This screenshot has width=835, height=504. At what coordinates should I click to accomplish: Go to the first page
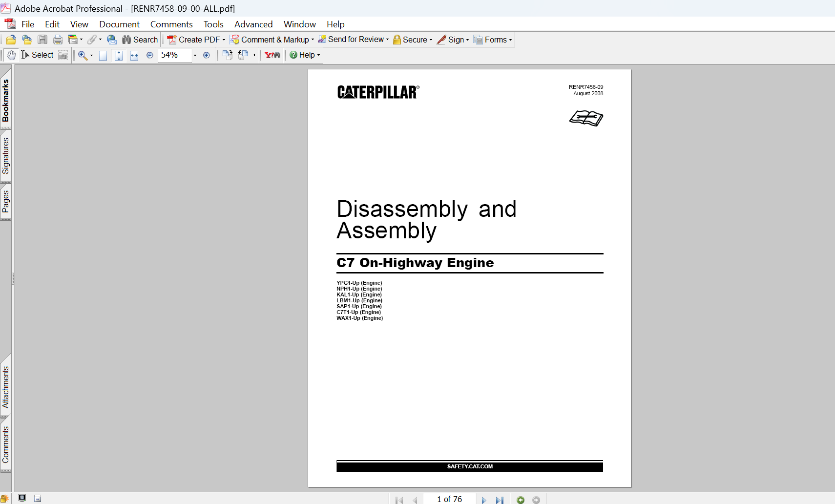point(399,500)
